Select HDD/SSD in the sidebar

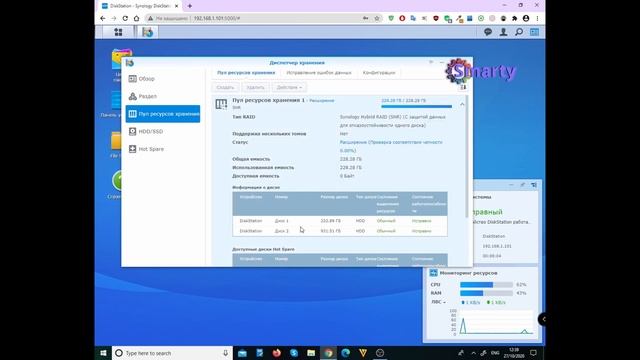point(163,131)
